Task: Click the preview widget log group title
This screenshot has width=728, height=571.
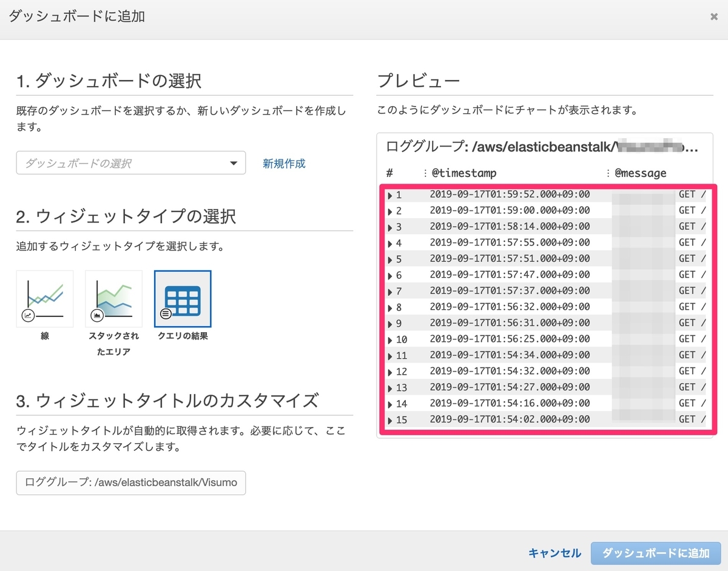Action: coord(542,147)
